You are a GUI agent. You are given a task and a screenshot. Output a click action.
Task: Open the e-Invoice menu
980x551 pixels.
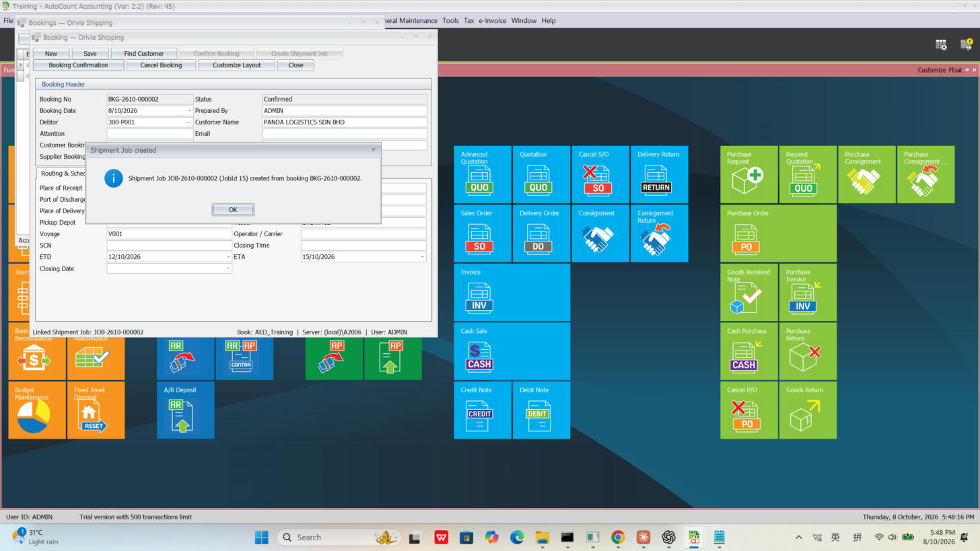493,21
